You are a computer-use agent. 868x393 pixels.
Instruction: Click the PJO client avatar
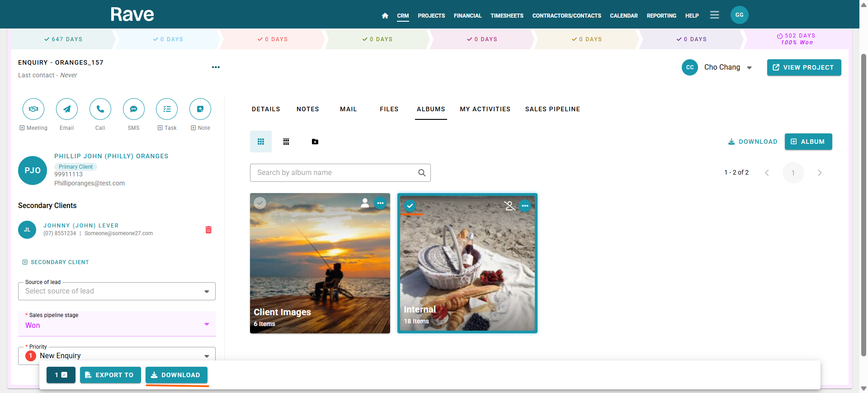coord(33,170)
